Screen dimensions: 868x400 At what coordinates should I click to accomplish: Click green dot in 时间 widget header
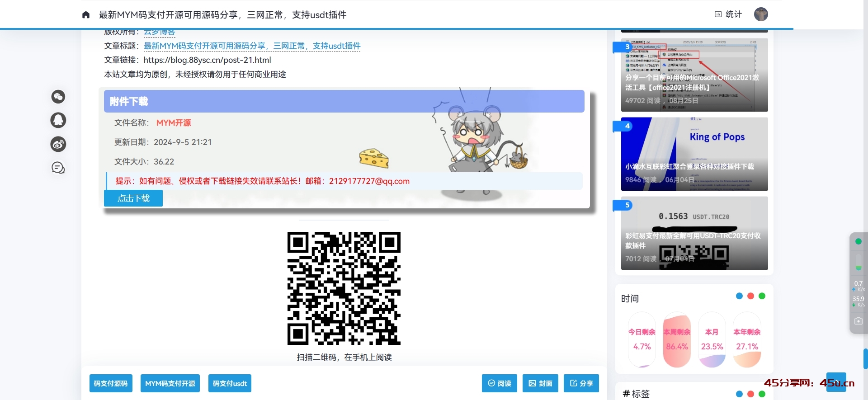[x=762, y=296]
